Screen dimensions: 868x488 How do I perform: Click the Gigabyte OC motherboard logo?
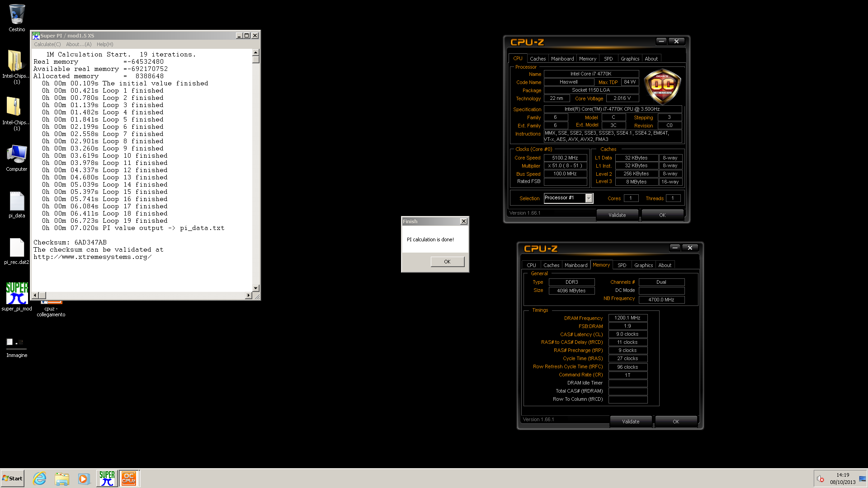pos(662,86)
